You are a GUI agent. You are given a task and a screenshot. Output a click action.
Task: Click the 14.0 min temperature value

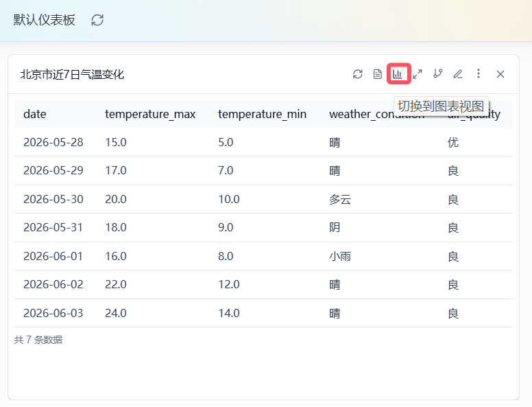click(229, 313)
